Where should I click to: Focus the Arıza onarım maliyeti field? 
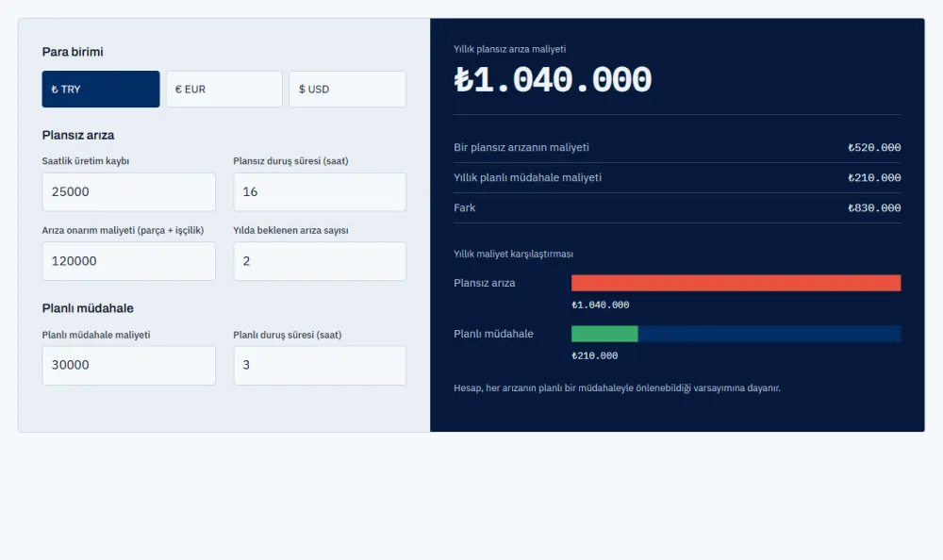pyautogui.click(x=128, y=261)
